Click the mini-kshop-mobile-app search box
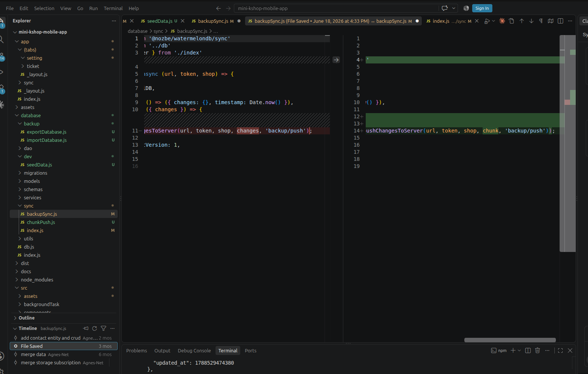The width and height of the screenshot is (588, 374). (336, 8)
